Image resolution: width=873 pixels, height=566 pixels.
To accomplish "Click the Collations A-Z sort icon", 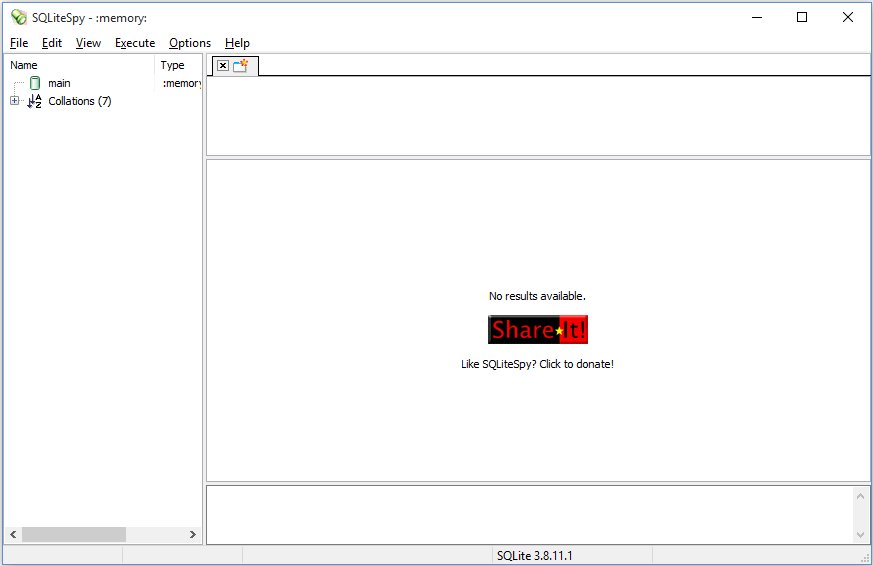I will [35, 101].
